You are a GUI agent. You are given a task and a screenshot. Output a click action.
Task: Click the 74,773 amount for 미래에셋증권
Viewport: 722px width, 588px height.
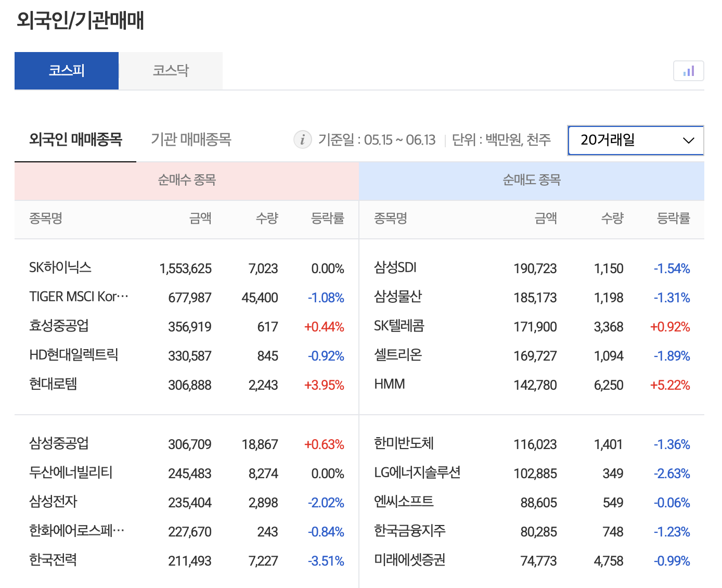(538, 561)
